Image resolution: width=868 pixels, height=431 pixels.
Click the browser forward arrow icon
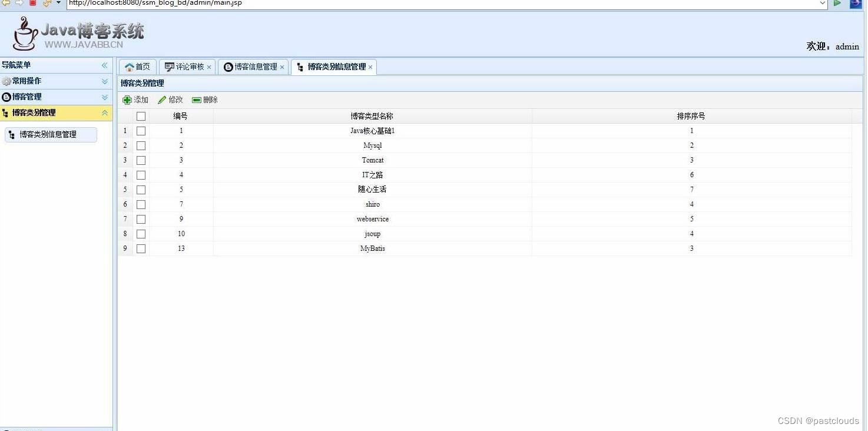[19, 3]
